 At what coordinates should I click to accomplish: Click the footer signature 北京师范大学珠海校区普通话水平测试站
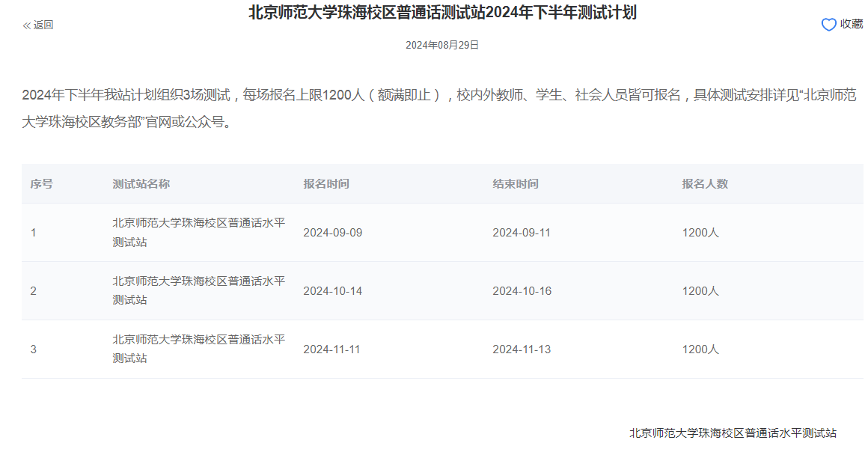[x=733, y=433]
